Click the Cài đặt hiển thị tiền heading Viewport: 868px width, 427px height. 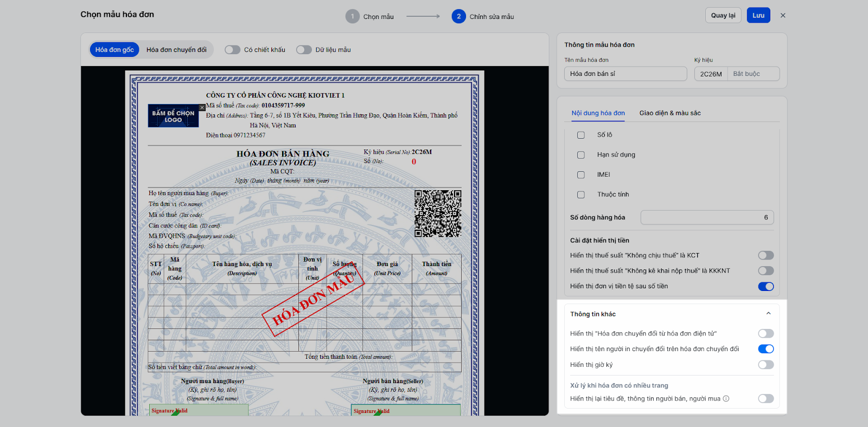tap(599, 241)
